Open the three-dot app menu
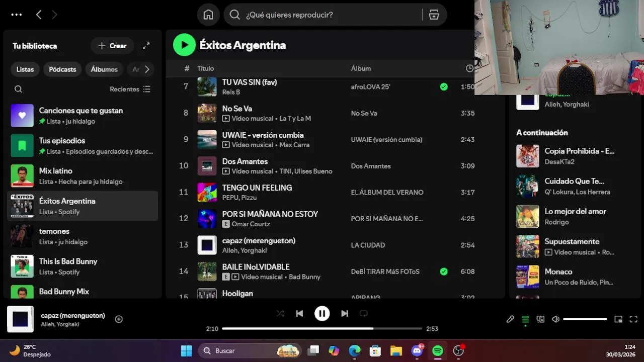 [x=17, y=15]
